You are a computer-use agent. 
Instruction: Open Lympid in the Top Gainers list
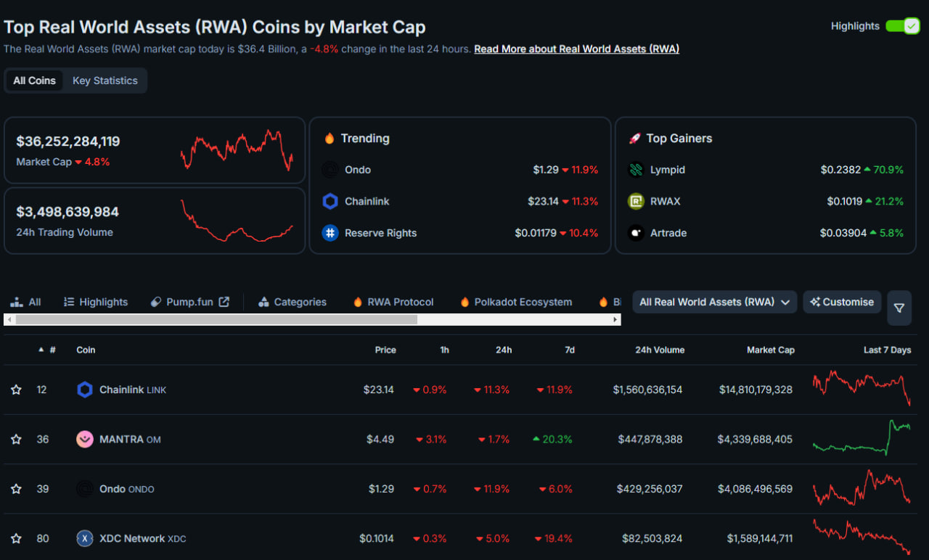(668, 170)
